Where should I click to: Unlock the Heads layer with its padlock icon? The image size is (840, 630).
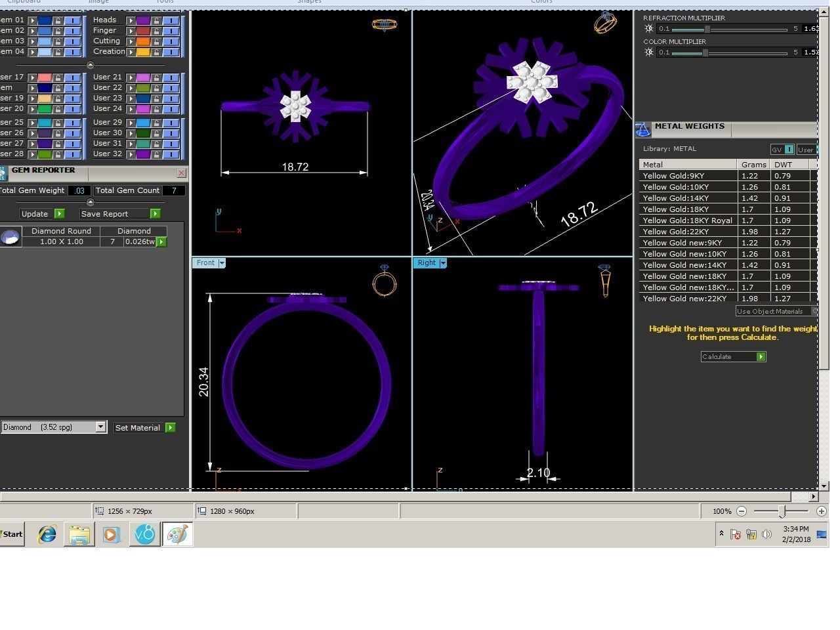(x=156, y=20)
